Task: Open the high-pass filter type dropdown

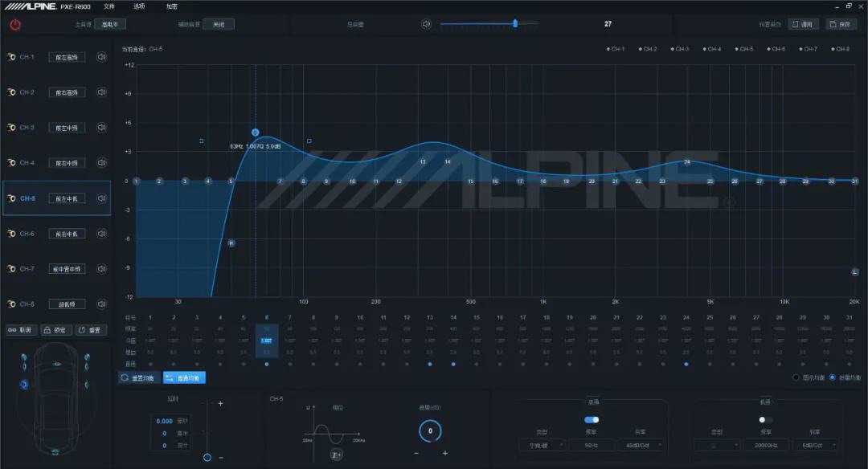Action: (542, 445)
